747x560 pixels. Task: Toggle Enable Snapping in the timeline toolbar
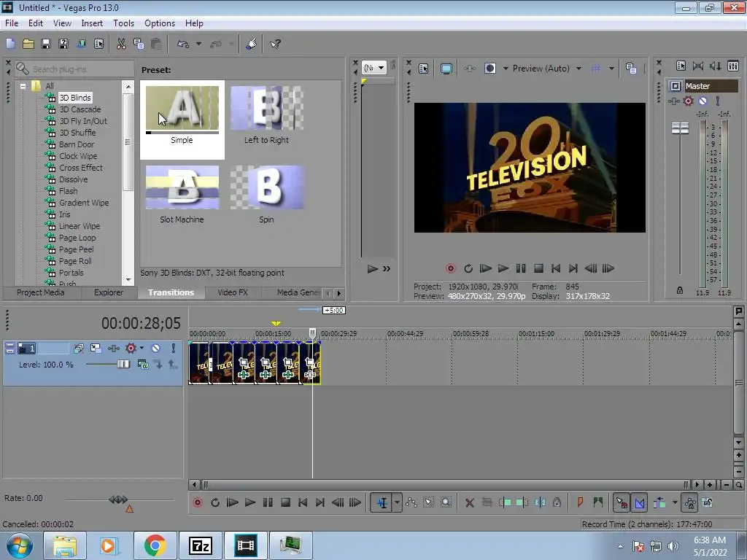pos(621,502)
